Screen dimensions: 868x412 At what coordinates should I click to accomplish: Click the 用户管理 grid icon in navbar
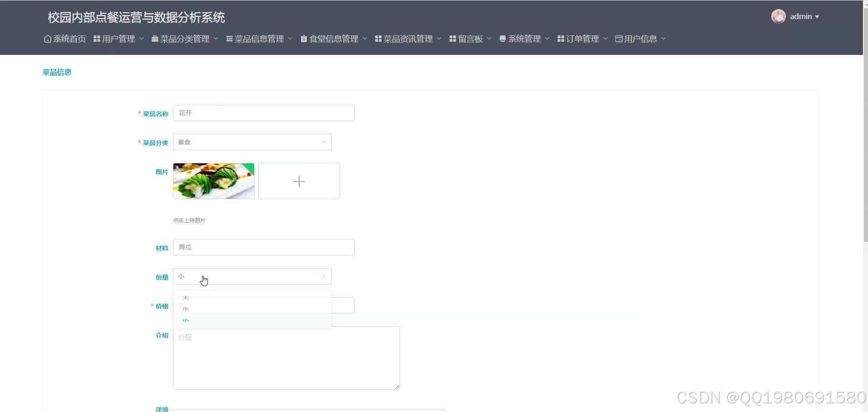(97, 39)
